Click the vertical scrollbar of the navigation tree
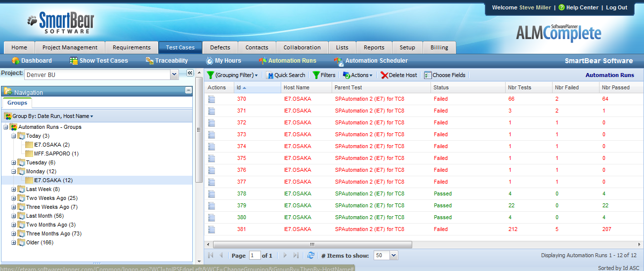644x271 pixels. pyautogui.click(x=199, y=130)
